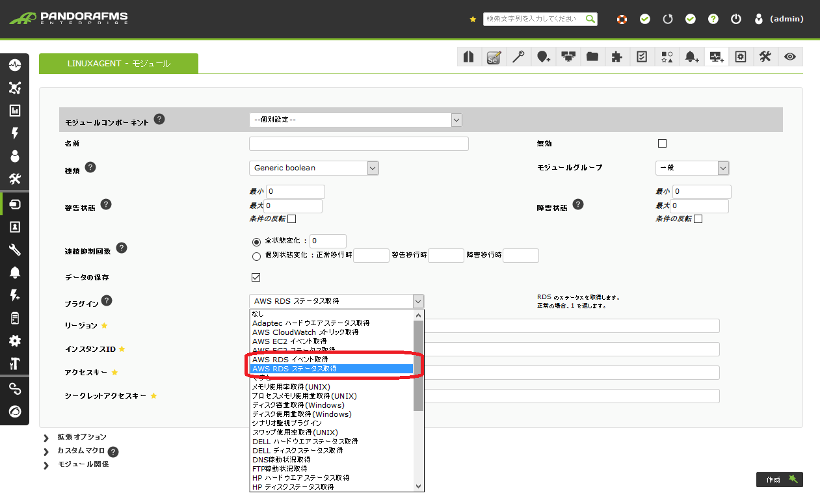Select DNS稼動状況取得 option
This screenshot has height=504, width=820.
tap(332, 459)
